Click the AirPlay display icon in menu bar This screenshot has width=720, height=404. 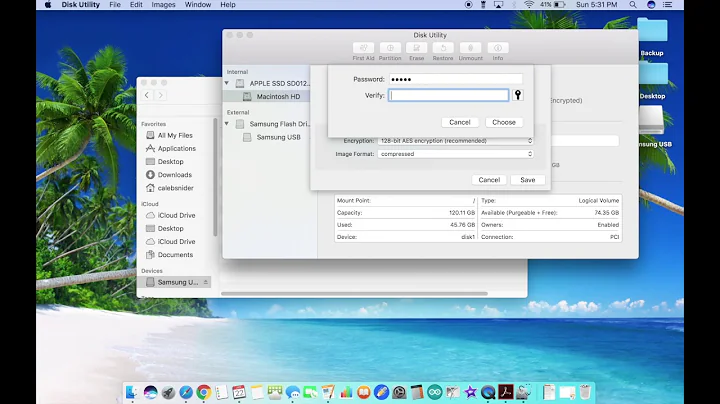498,5
